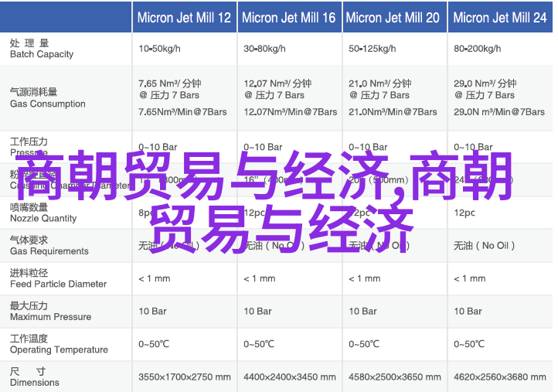Click 0~50℃ under Micron Jet Mill 16
The image size is (558, 392).
259,344
